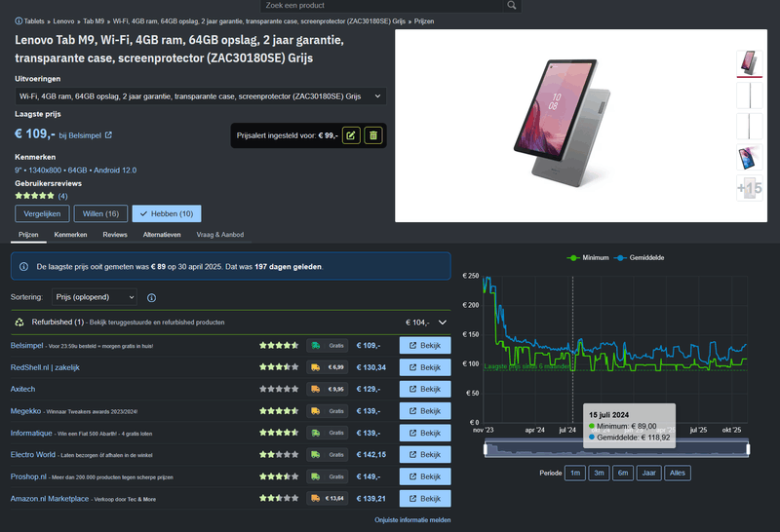This screenshot has width=780, height=532.
Task: Click Amazon.nl Marketplace shipping truck icon
Action: [315, 498]
